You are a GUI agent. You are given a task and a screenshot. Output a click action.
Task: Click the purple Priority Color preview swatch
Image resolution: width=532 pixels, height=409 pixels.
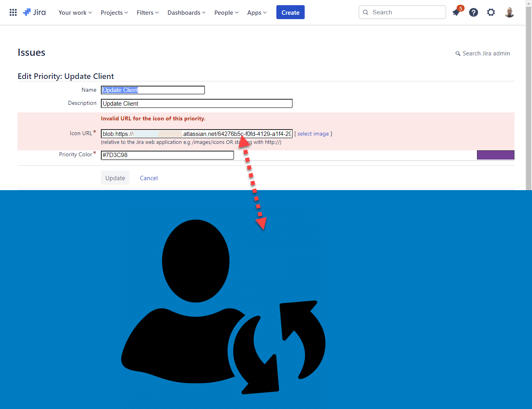pyautogui.click(x=496, y=155)
